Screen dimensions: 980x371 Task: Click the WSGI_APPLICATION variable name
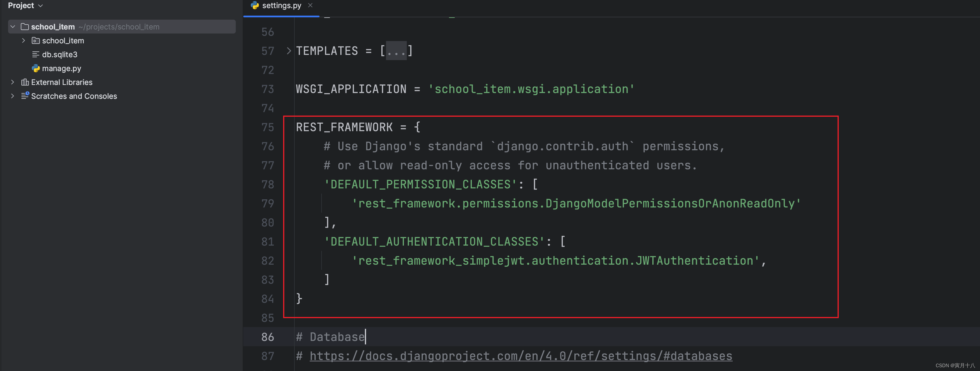pos(351,89)
